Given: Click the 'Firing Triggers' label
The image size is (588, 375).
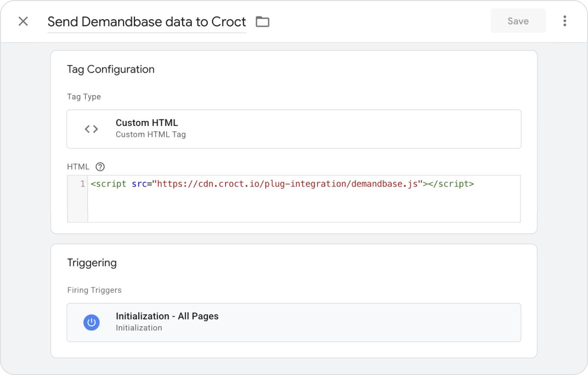Looking at the screenshot, I should pos(94,290).
